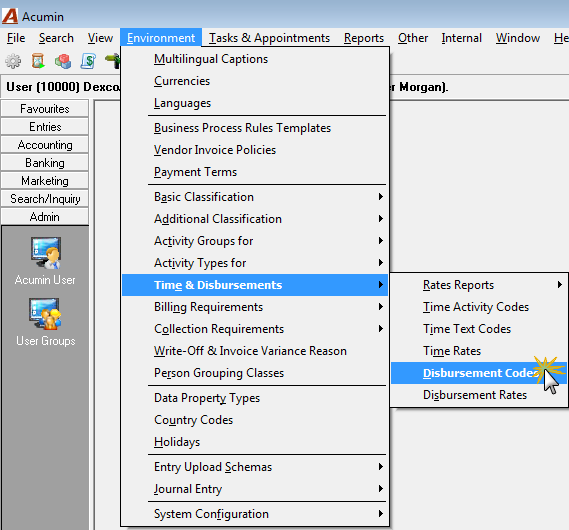Open the Search/Inquiry sidebar section
The image size is (569, 530).
pyautogui.click(x=45, y=199)
